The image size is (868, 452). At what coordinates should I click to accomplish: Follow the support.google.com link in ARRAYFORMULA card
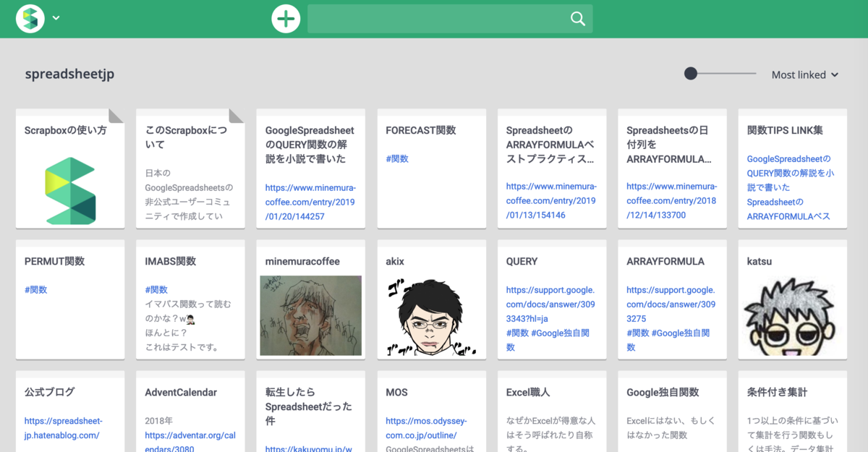click(x=671, y=304)
